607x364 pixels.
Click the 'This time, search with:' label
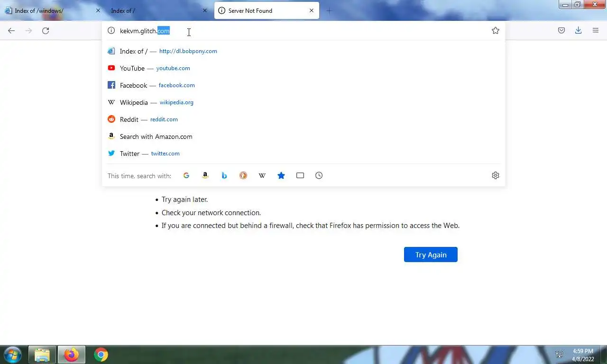click(x=139, y=176)
